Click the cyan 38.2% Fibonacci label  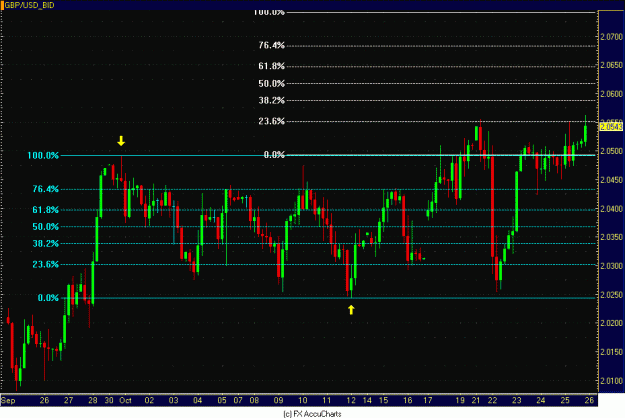45,243
